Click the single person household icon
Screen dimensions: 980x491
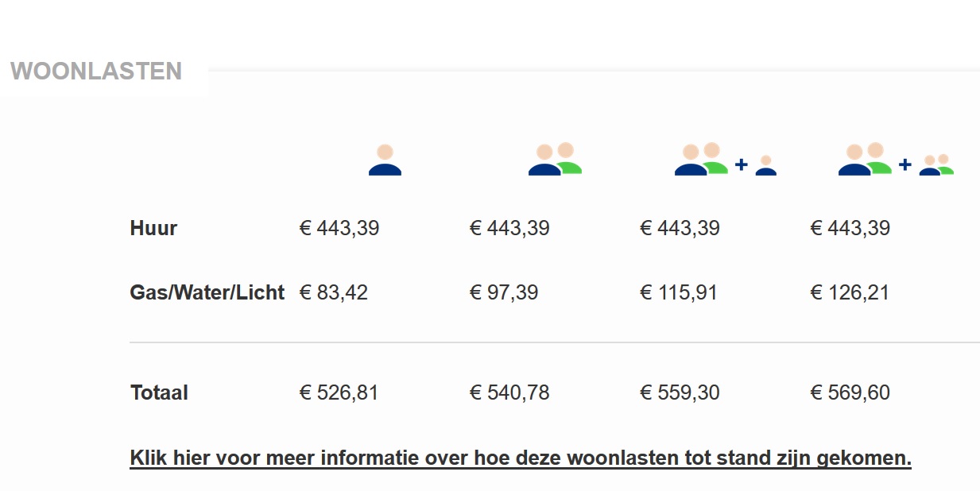point(385,160)
